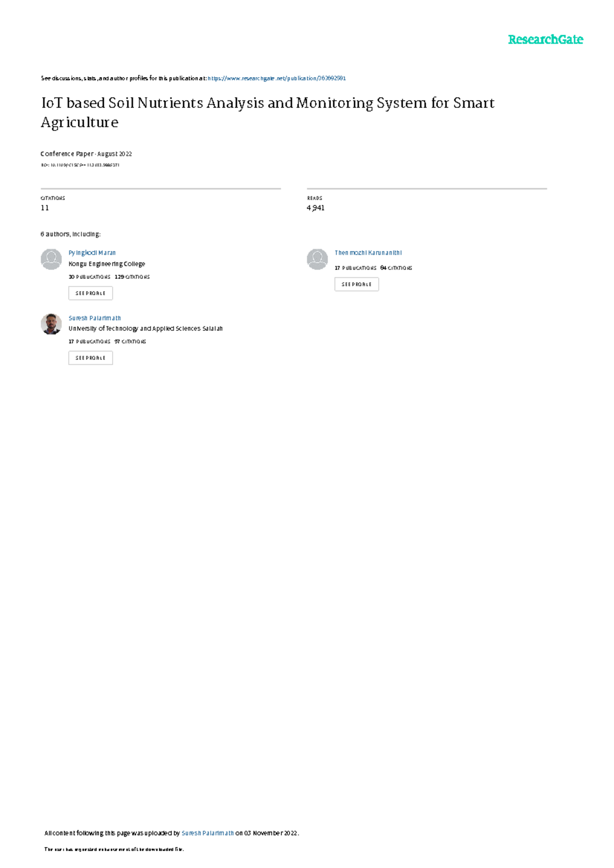Click SEE PROFILE under Pyingkodi Maran
Viewport: 614px width, 868px height.
pos(91,293)
